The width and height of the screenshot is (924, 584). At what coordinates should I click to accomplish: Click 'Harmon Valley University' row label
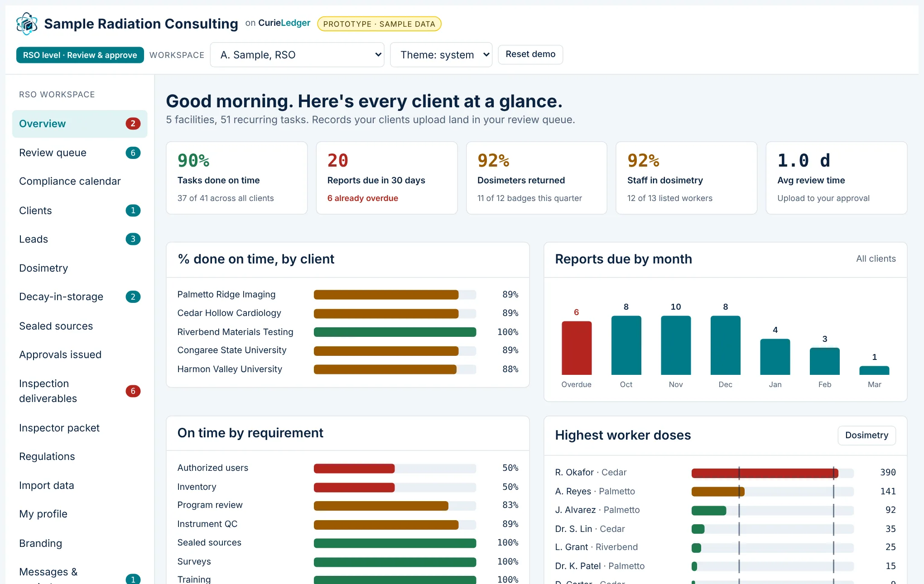click(x=230, y=369)
